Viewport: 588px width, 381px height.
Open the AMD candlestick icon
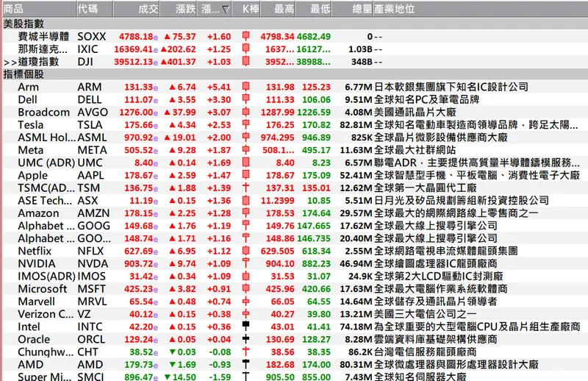click(245, 363)
